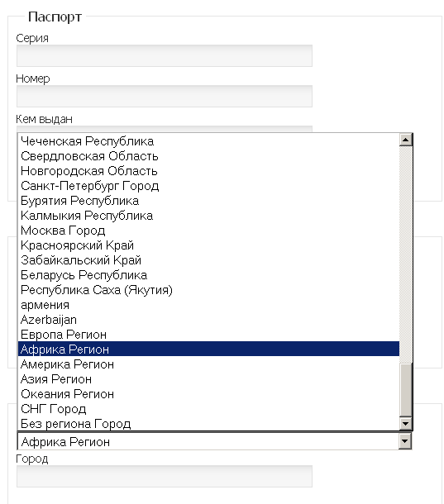Select Москва Город from the list
Screen dimensions: 444x504
point(208,231)
